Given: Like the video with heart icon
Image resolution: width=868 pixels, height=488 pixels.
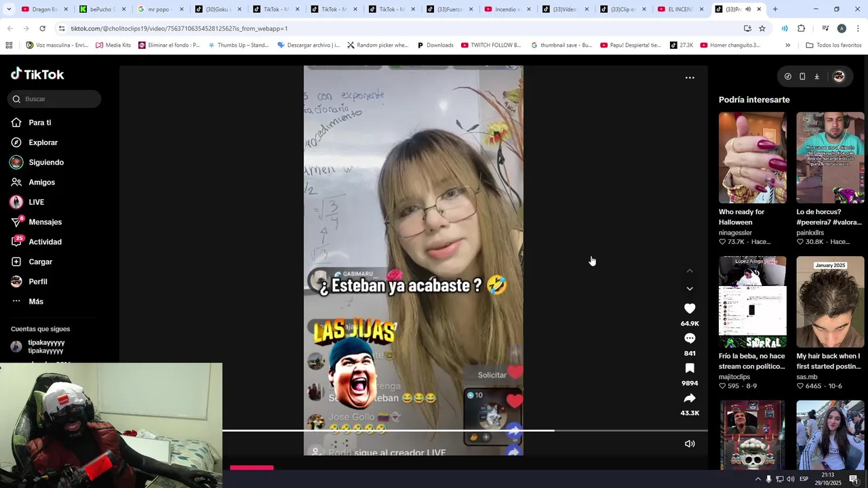Looking at the screenshot, I should tap(690, 308).
